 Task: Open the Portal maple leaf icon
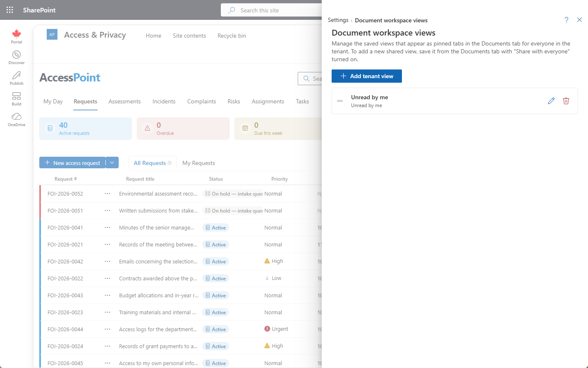(17, 34)
